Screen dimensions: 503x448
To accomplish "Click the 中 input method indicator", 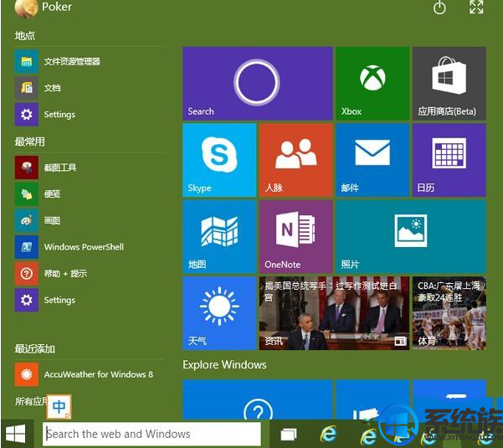I will point(59,407).
